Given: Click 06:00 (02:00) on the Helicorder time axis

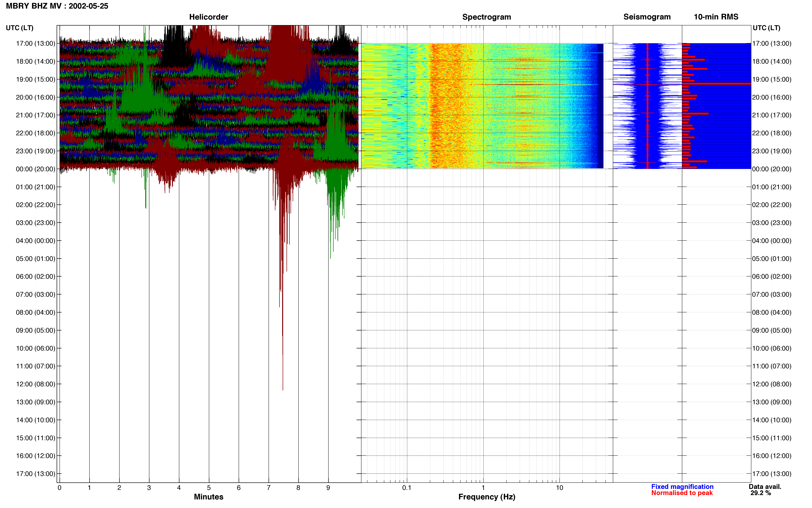Looking at the screenshot, I should 36,277.
